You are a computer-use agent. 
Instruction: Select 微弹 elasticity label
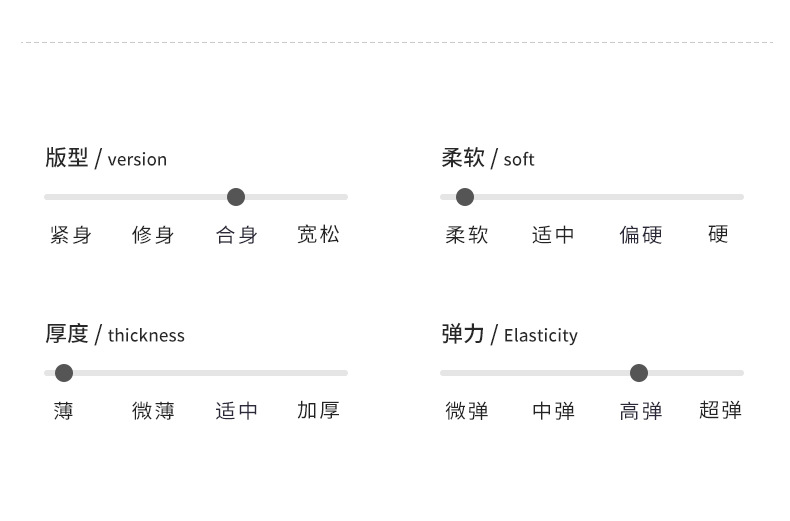[467, 411]
